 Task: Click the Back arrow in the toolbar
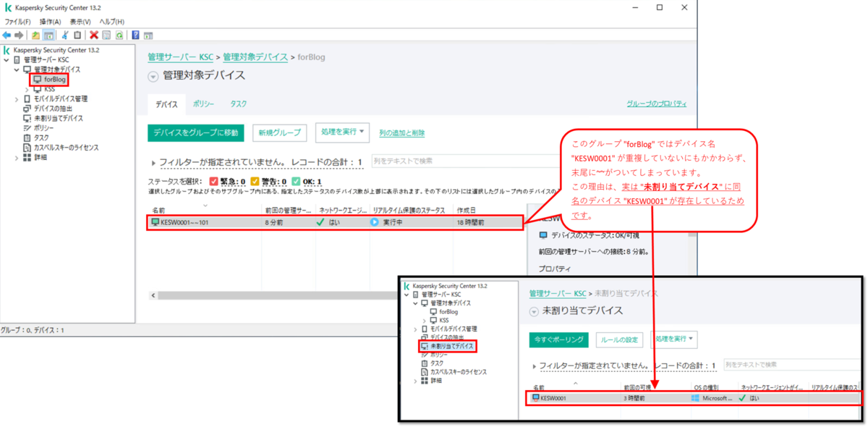tap(7, 35)
